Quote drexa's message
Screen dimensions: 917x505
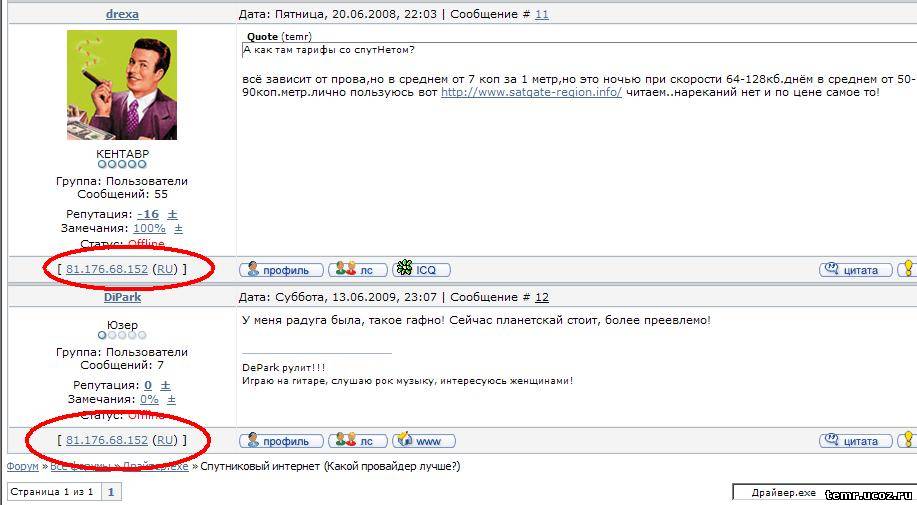coord(856,269)
